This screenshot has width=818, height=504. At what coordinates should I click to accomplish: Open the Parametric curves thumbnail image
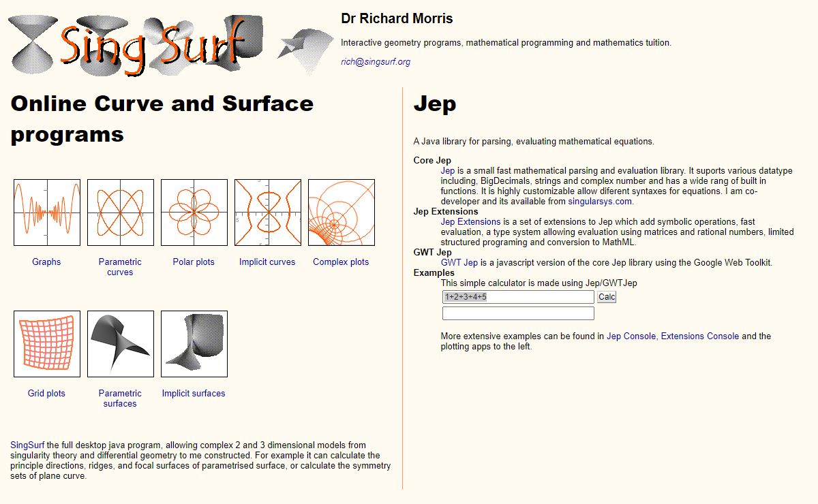(x=121, y=212)
